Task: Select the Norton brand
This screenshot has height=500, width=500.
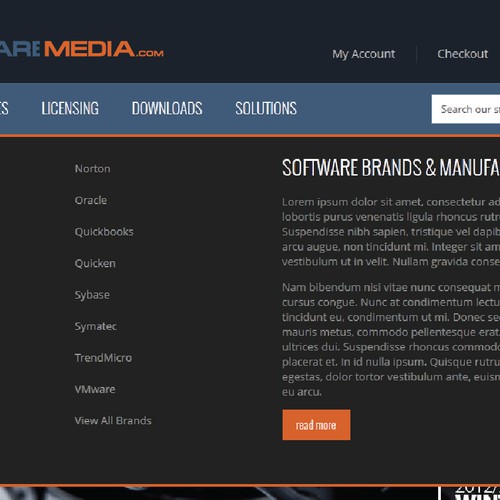Action: 92,169
